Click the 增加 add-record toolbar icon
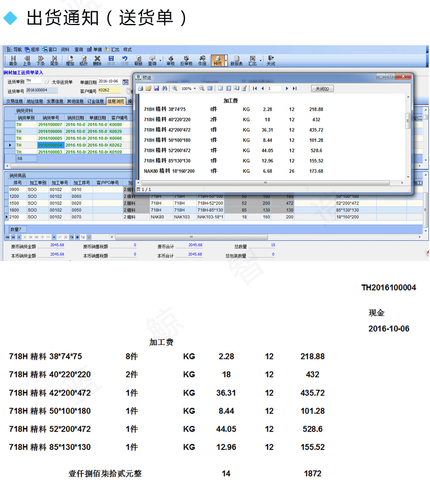The image size is (430, 504). click(x=70, y=60)
